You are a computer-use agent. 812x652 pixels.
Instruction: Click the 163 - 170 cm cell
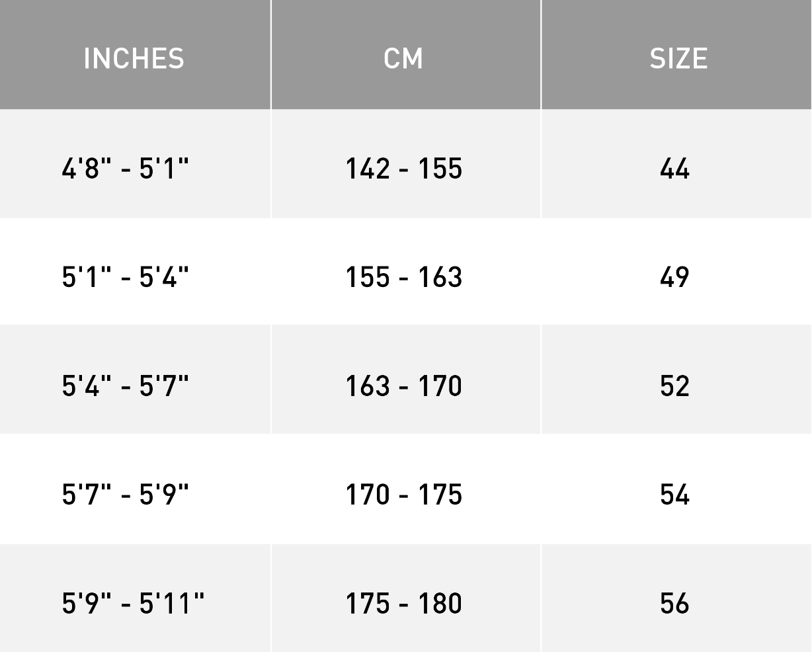[403, 386]
